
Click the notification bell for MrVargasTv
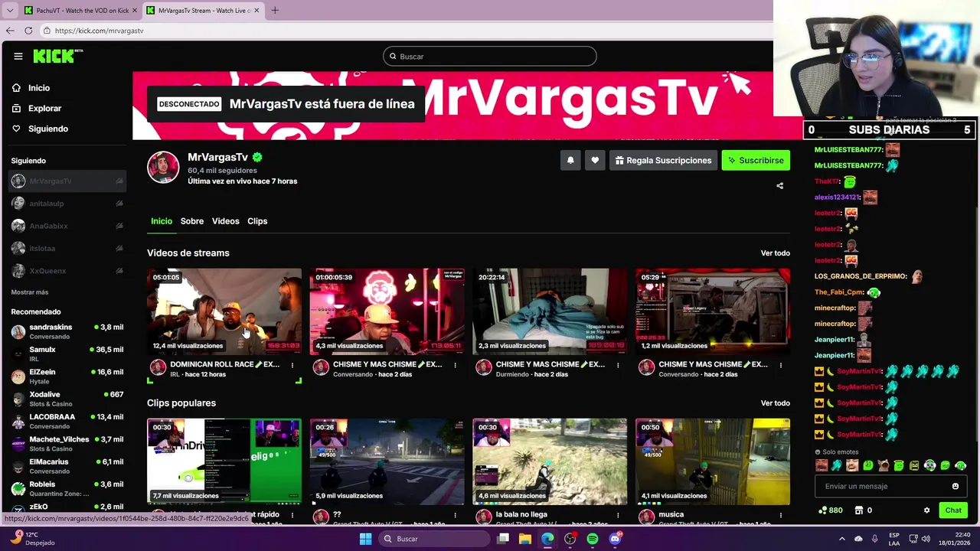pos(570,160)
